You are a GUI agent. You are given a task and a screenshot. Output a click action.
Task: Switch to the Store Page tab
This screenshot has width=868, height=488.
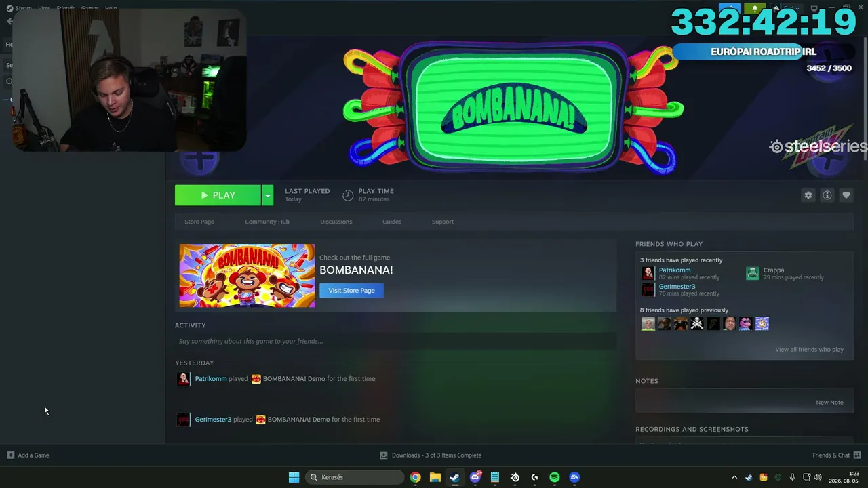click(199, 222)
